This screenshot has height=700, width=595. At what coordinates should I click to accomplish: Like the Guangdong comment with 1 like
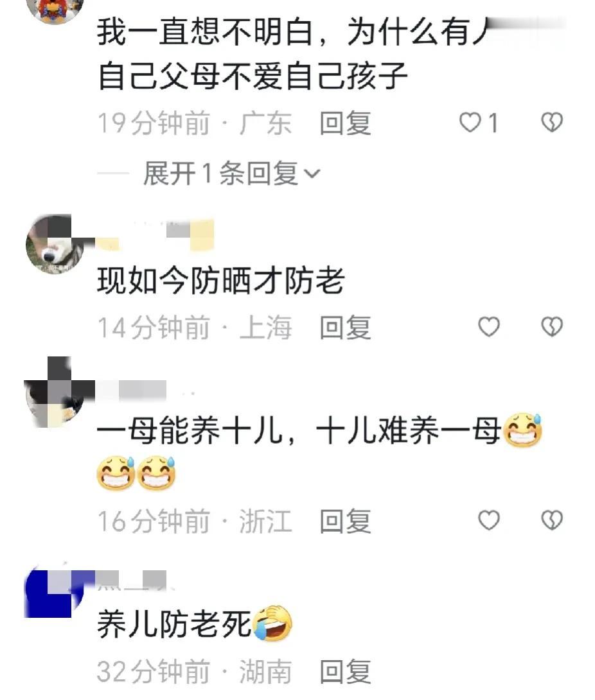click(x=470, y=122)
